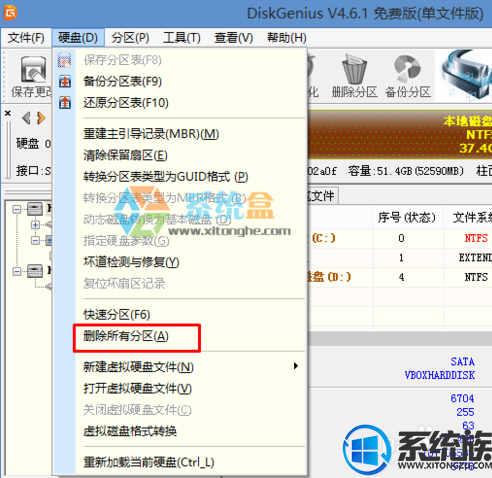Click the Delete Partition trash icon
The height and width of the screenshot is (478, 492).
[x=354, y=69]
